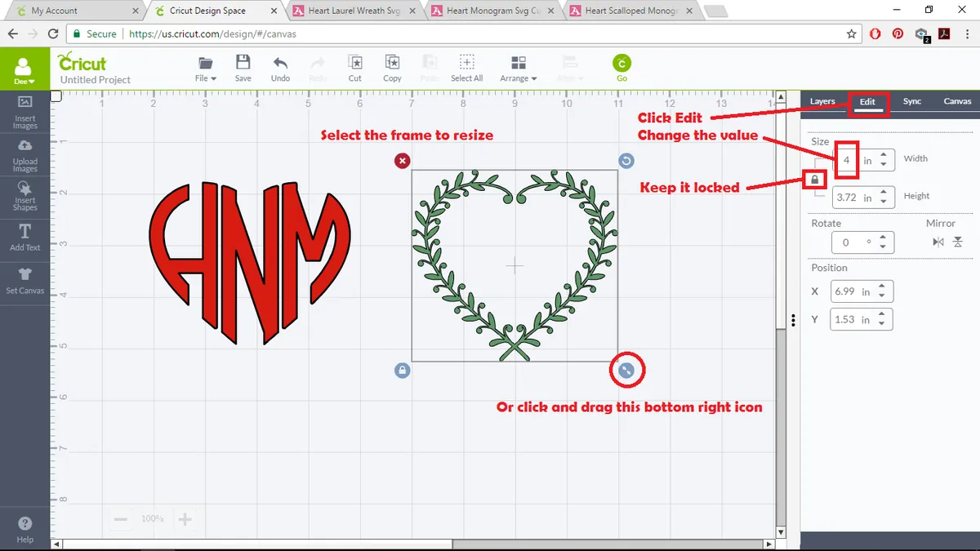Viewport: 980px width, 551px height.
Task: Click the resize handle at the frame's bottom right
Action: (x=626, y=371)
